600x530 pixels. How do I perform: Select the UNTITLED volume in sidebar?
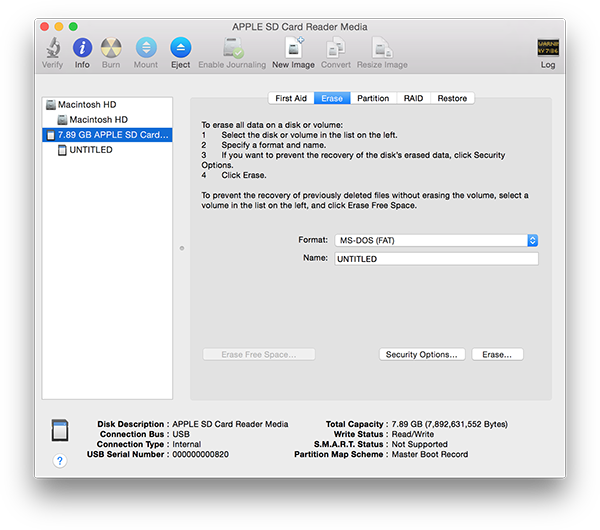click(x=91, y=150)
